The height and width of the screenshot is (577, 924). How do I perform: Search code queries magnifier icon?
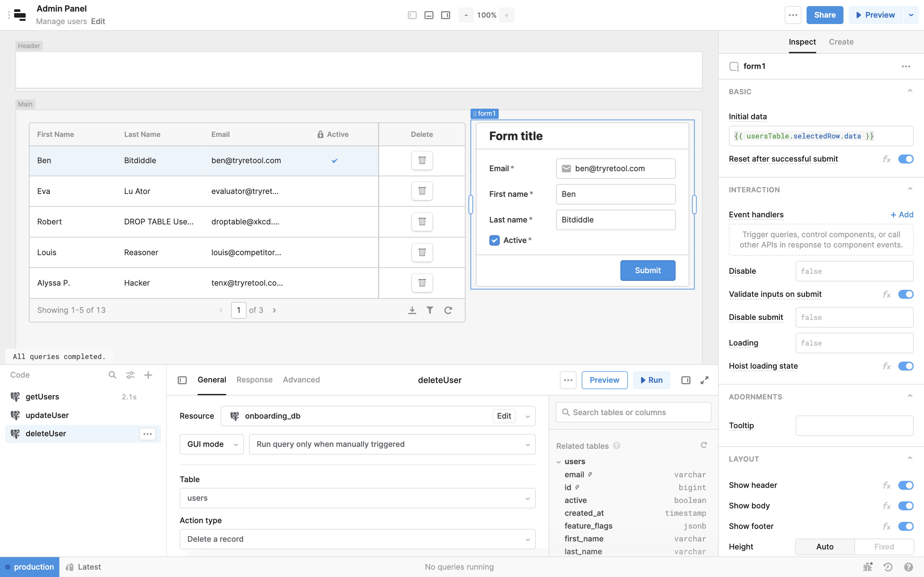(x=112, y=375)
